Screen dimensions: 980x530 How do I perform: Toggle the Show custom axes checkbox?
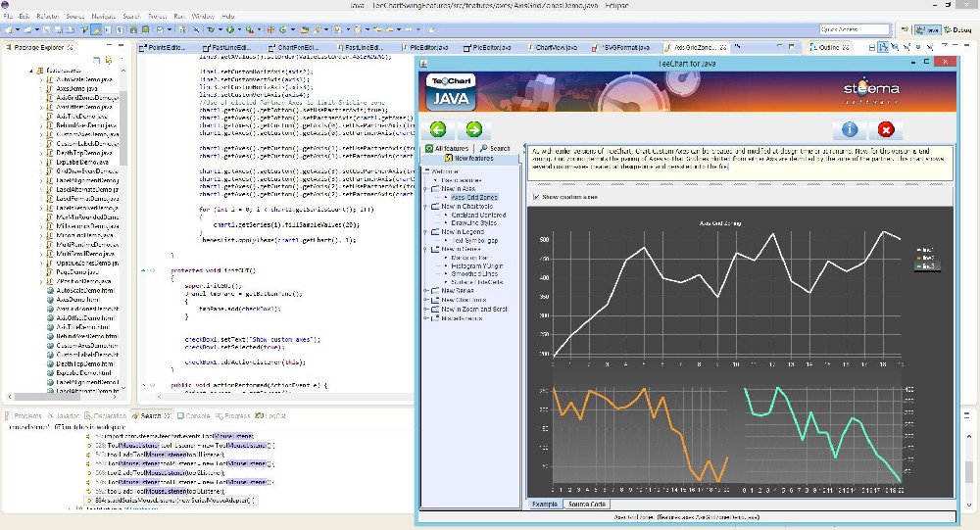click(x=536, y=197)
